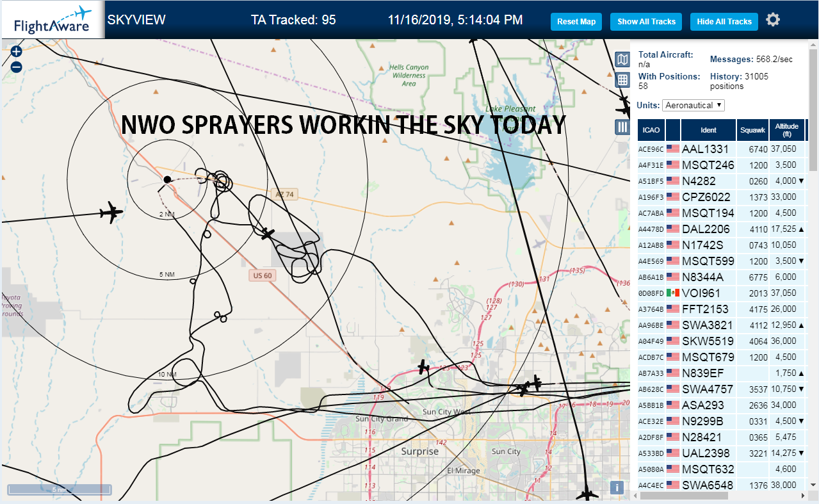
Task: Zoom in on the map with plus button
Action: [17, 52]
